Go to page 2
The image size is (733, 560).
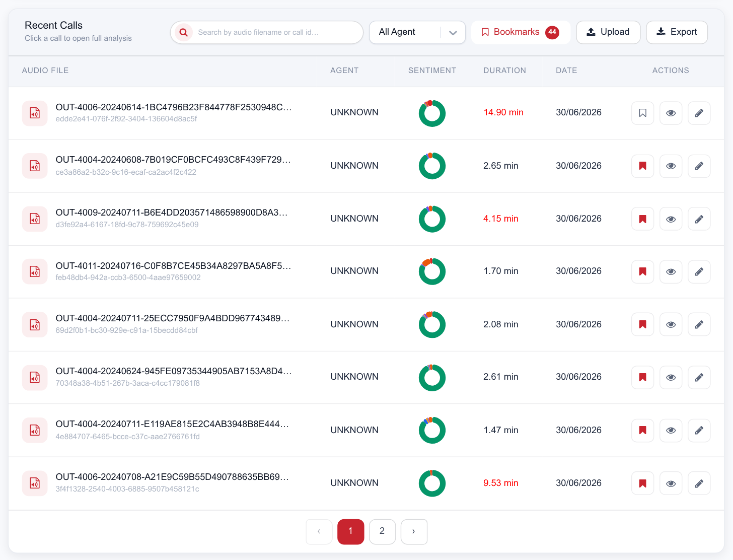(x=382, y=532)
